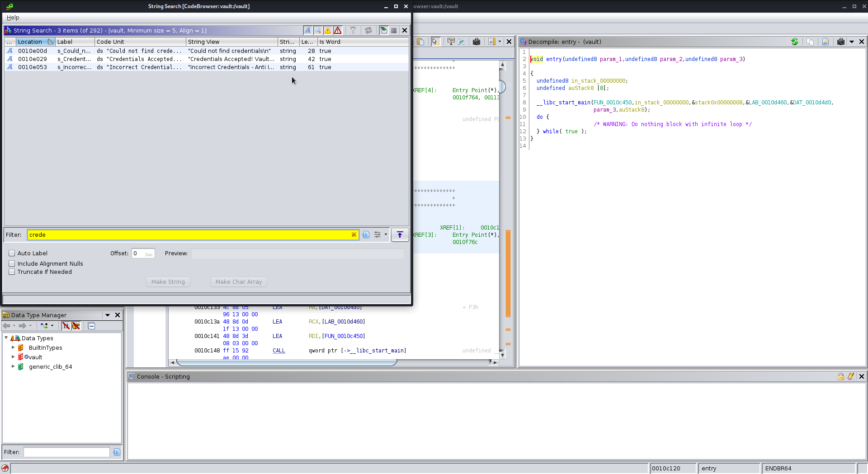Click the decompiler camera snapshot icon

tap(840, 42)
